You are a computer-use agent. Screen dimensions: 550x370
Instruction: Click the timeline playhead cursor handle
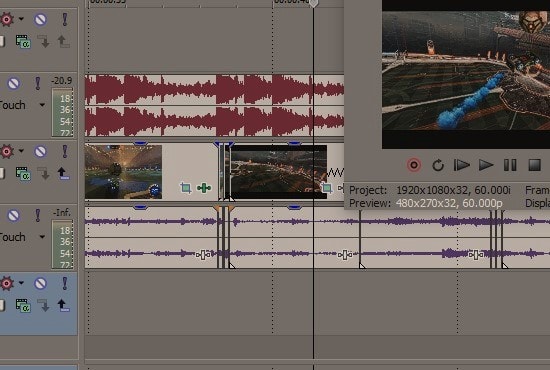click(314, 4)
